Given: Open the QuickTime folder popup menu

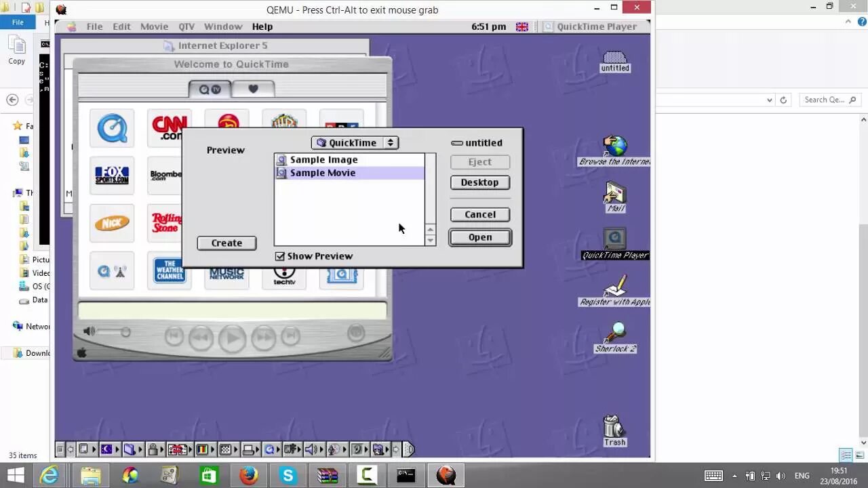Looking at the screenshot, I should pyautogui.click(x=355, y=143).
